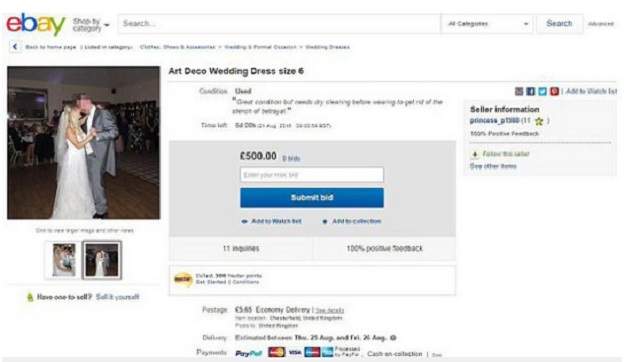Focus the eBay search box
Screen dimensions: 640x362
[279, 24]
